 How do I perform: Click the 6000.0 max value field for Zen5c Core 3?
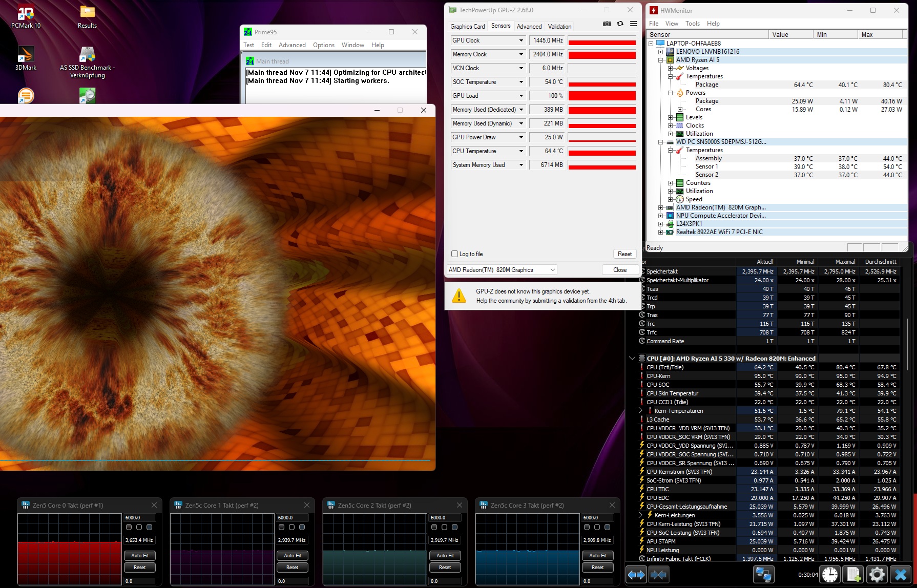(x=597, y=518)
